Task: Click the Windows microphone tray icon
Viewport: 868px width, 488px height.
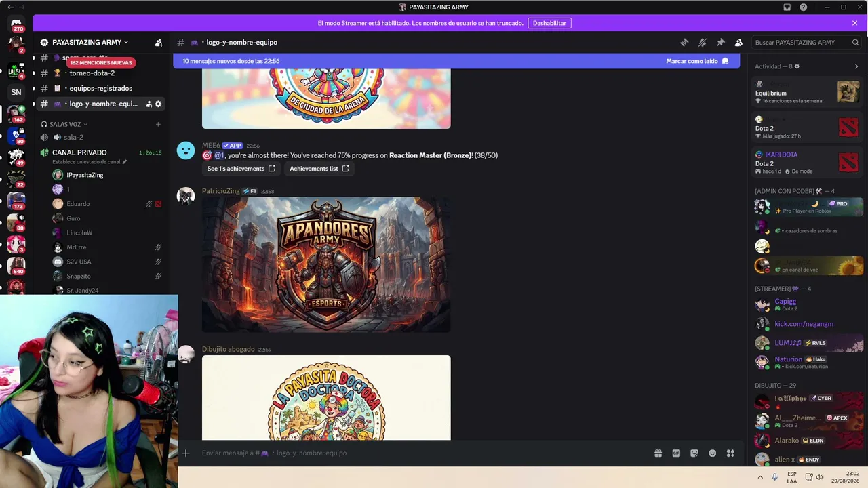Action: pyautogui.click(x=774, y=477)
